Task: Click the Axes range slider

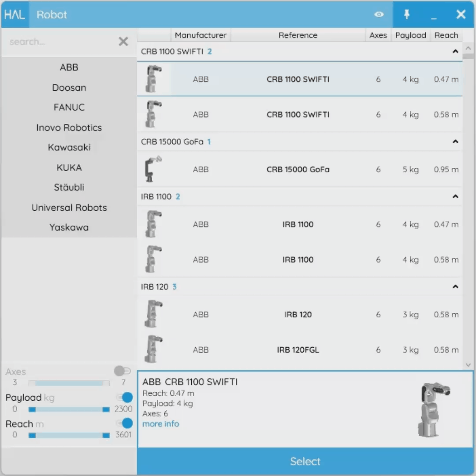Action: 69,383
